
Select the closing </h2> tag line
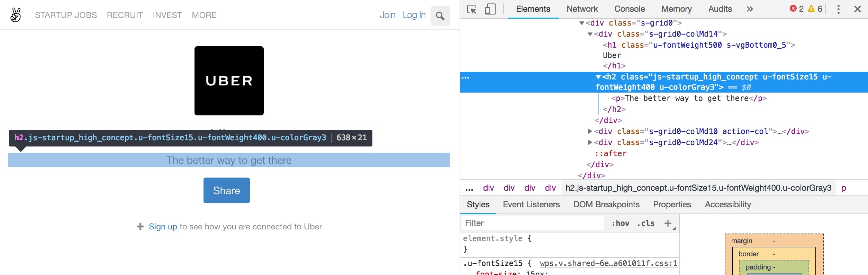(614, 109)
